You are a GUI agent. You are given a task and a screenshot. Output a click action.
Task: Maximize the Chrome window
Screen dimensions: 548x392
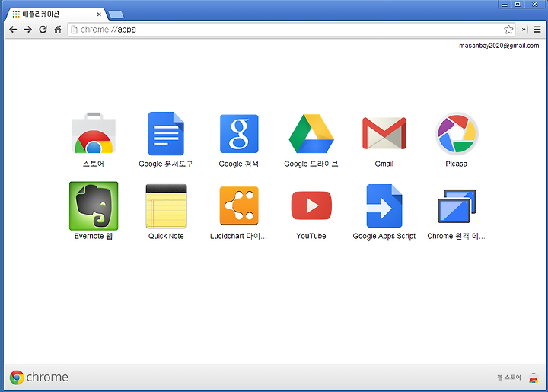pos(518,5)
